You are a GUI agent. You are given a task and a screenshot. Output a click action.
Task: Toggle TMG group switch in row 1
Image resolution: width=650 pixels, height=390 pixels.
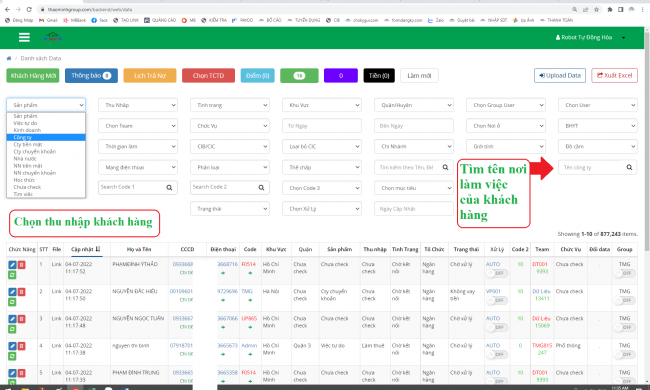coord(624,273)
